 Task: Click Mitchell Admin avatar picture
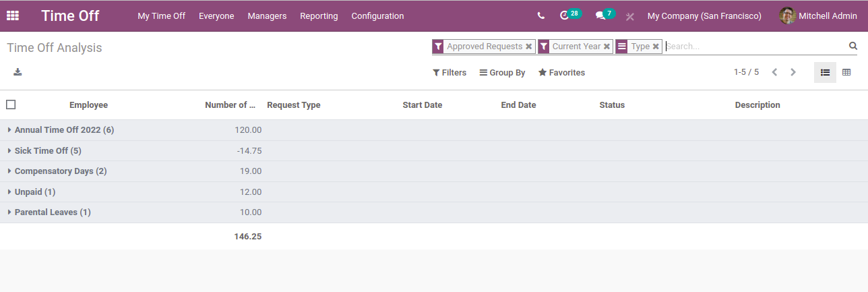[x=787, y=16]
